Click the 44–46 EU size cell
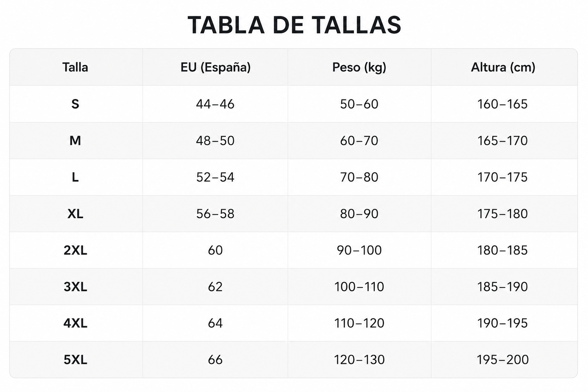588x392 pixels. pyautogui.click(x=215, y=104)
